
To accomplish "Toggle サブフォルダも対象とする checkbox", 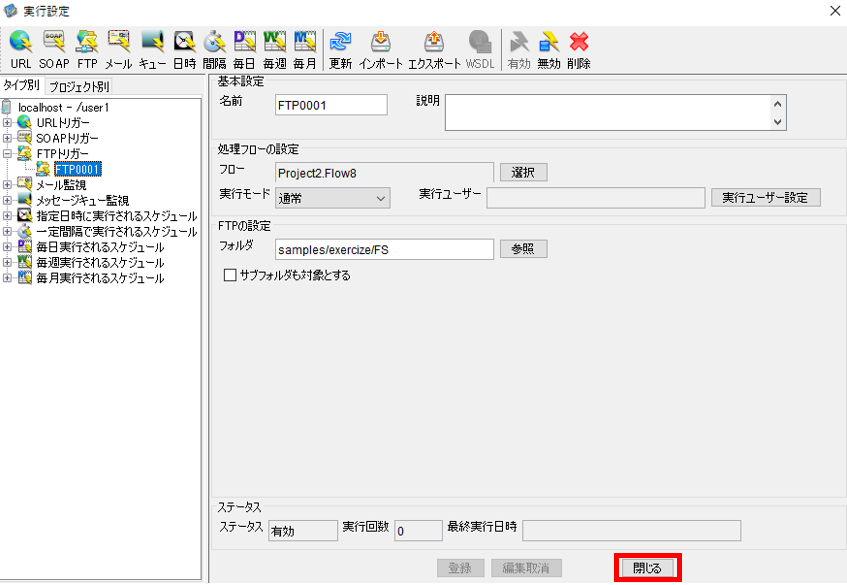I will 230,275.
